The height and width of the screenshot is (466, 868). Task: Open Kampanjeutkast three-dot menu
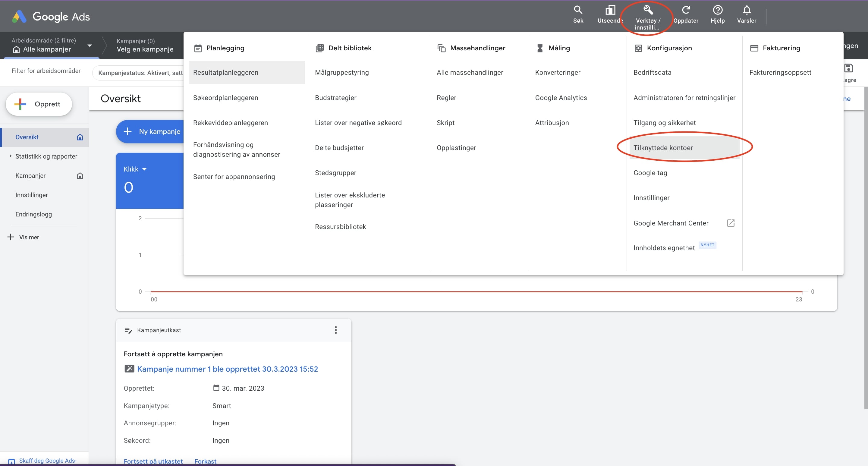point(336,330)
